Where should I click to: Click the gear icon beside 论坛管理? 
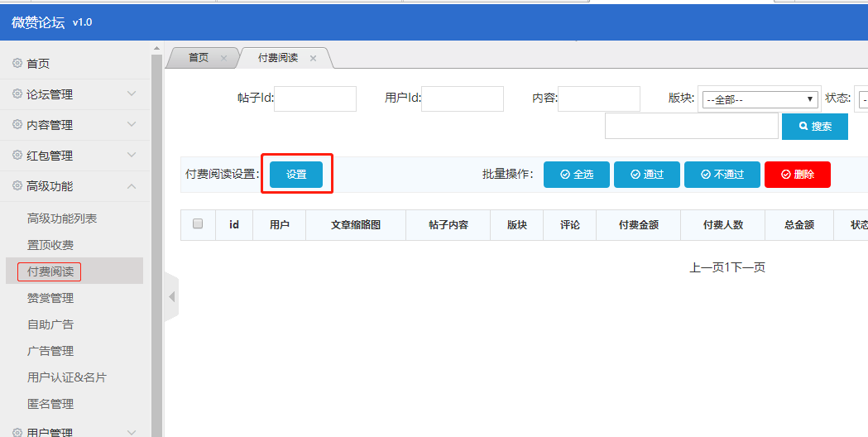coord(17,94)
